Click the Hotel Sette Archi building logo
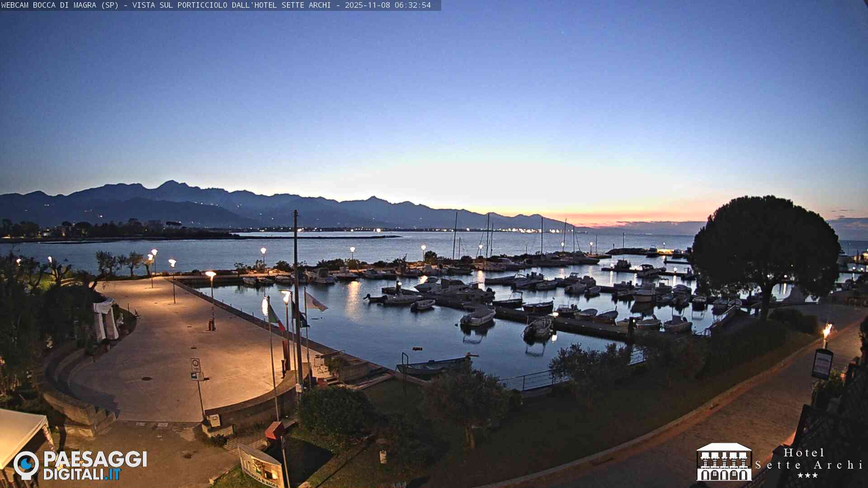Viewport: 868px width, 488px height. click(724, 462)
